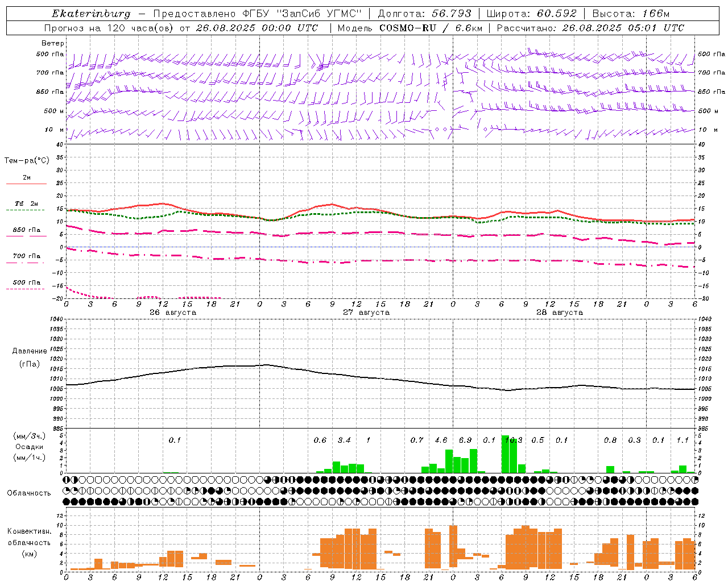
Task: Click the 'Высота: 166м' value
Action: point(631,14)
